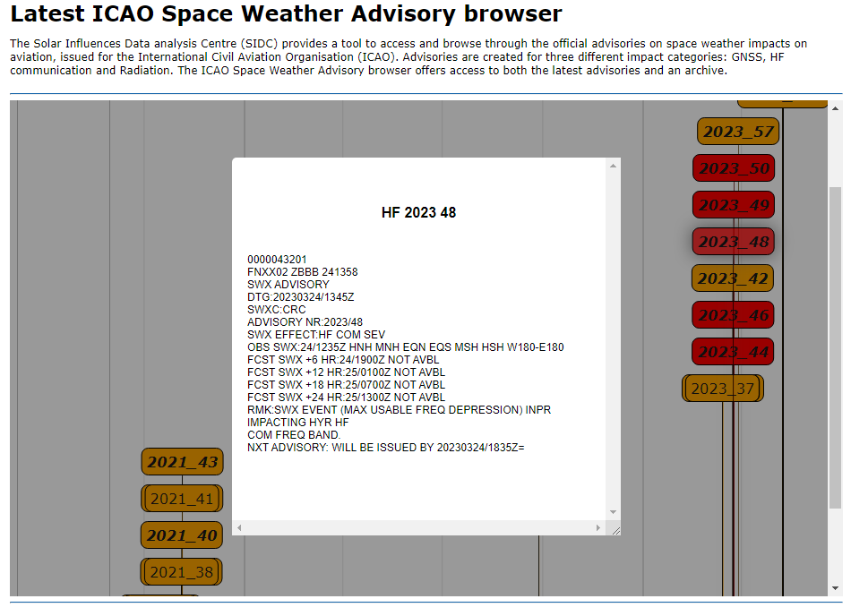Click the 'SWXC:CRC' line
This screenshot has width=851, height=616.
point(277,310)
